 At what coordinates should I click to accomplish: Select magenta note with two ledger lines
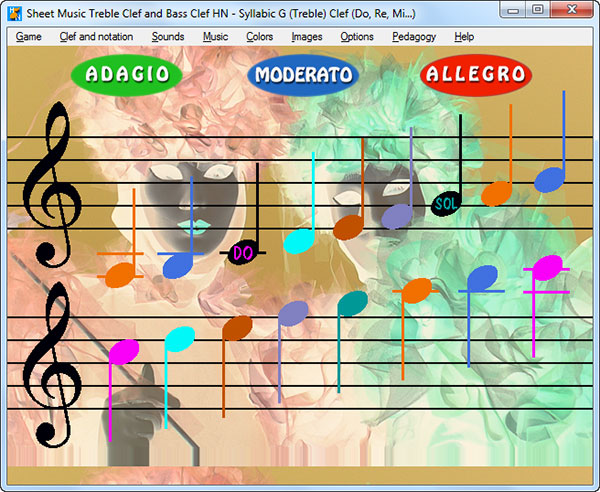(548, 267)
